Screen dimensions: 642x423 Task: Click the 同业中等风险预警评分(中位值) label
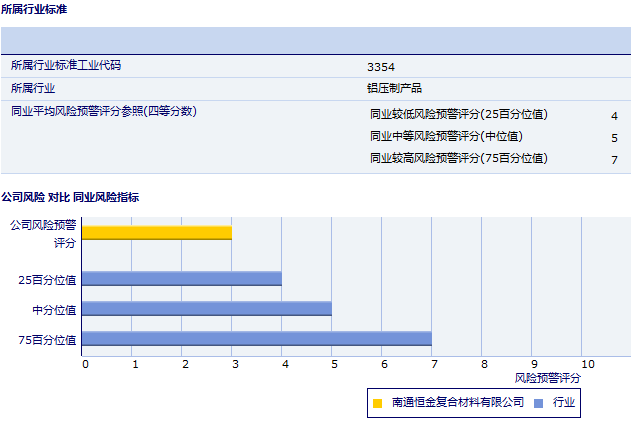pyautogui.click(x=446, y=136)
